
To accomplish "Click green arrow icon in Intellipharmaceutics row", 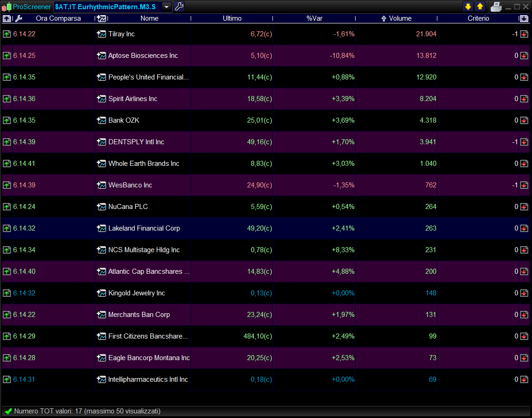I will click(x=7, y=380).
